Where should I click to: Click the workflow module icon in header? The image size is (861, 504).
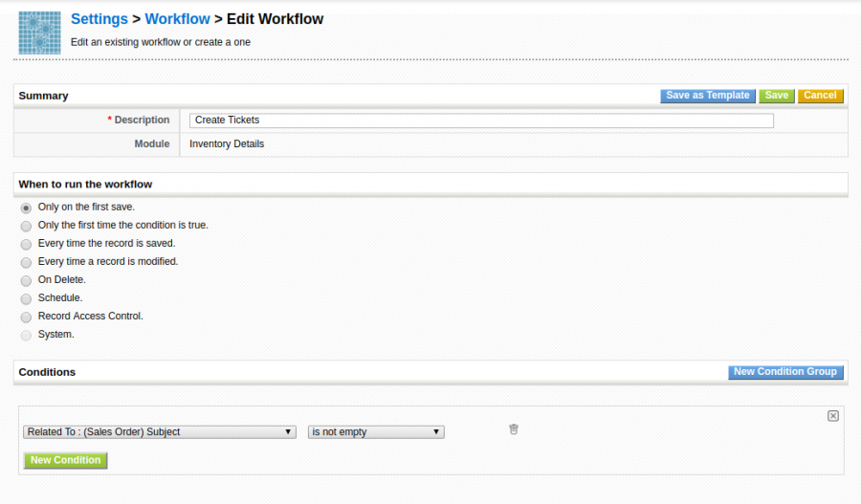pyautogui.click(x=39, y=32)
